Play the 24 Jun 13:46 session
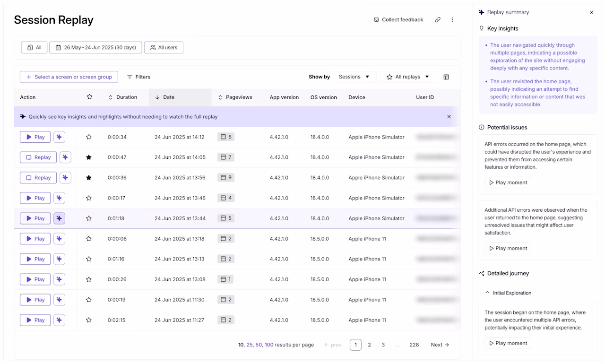This screenshot has width=605, height=364. [35, 198]
